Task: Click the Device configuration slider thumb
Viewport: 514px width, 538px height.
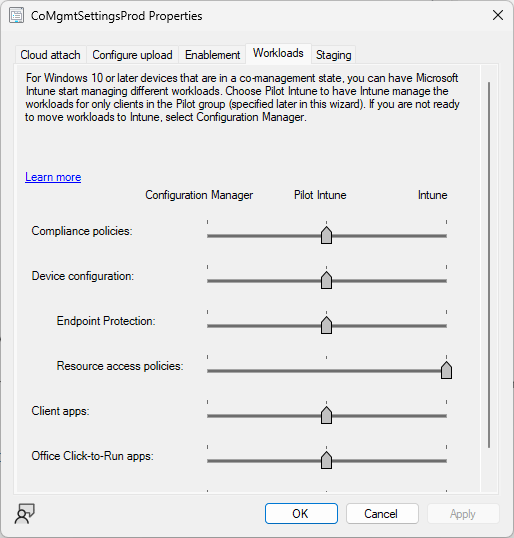Action: tap(326, 280)
